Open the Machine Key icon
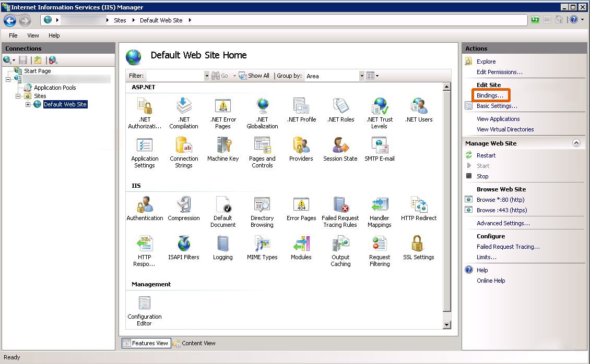The height and width of the screenshot is (364, 590). 223,145
